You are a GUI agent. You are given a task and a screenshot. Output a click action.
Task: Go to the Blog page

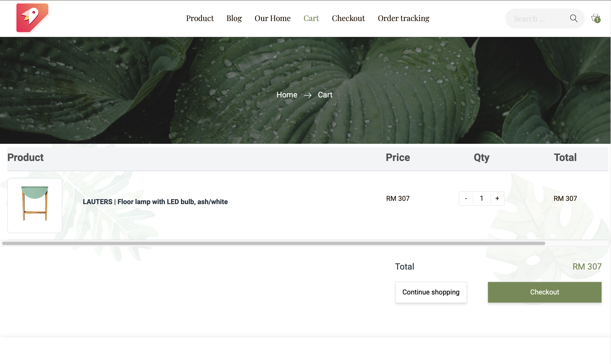pyautogui.click(x=234, y=18)
